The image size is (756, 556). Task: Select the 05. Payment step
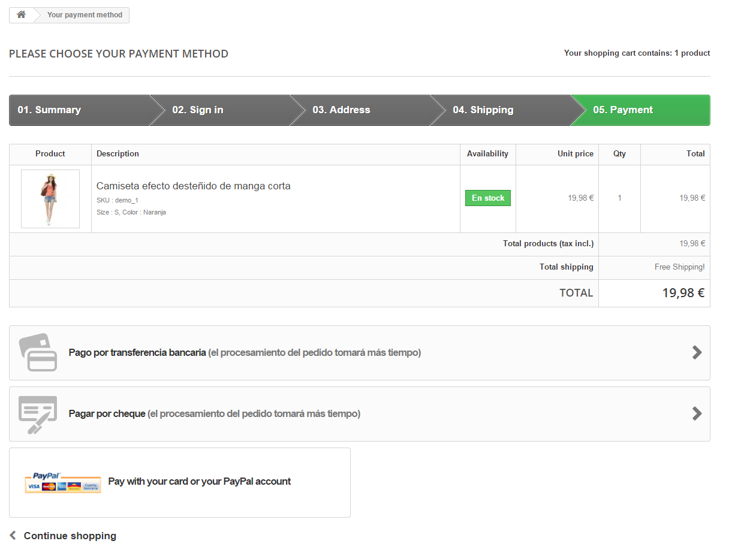click(x=623, y=110)
